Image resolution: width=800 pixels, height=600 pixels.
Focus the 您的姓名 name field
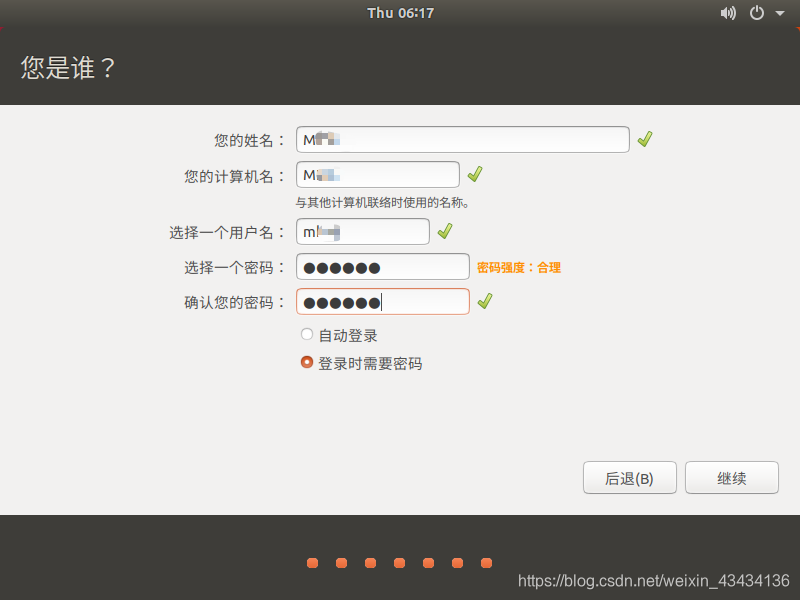tap(462, 139)
